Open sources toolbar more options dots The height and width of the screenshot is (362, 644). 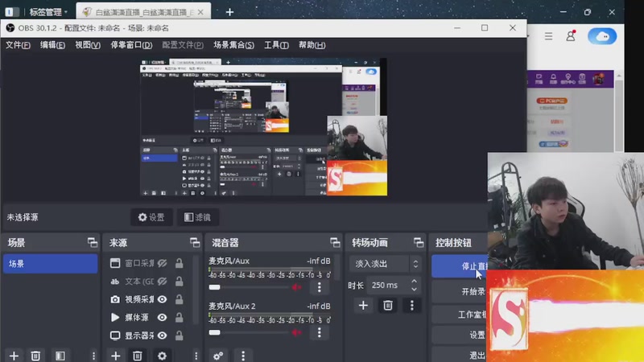coord(196,356)
